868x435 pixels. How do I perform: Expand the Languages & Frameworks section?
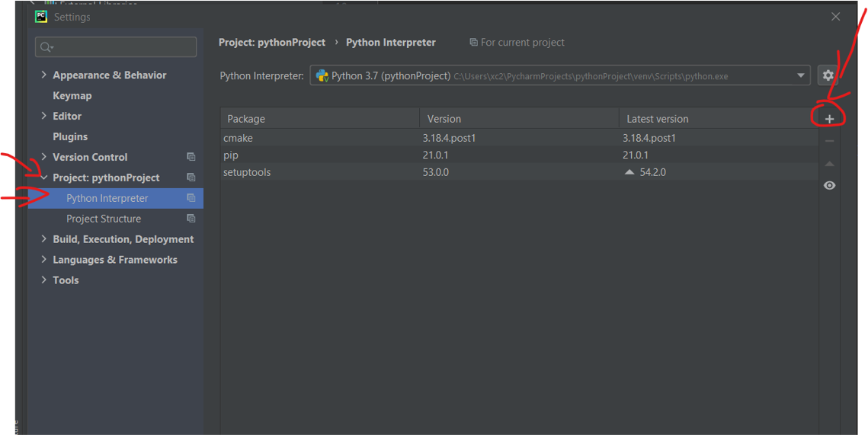(43, 260)
